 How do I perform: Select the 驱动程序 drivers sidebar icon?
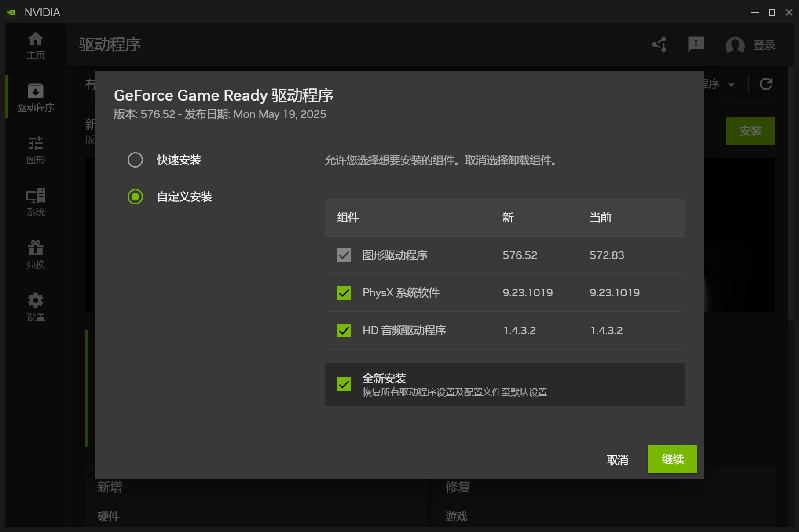point(35,97)
